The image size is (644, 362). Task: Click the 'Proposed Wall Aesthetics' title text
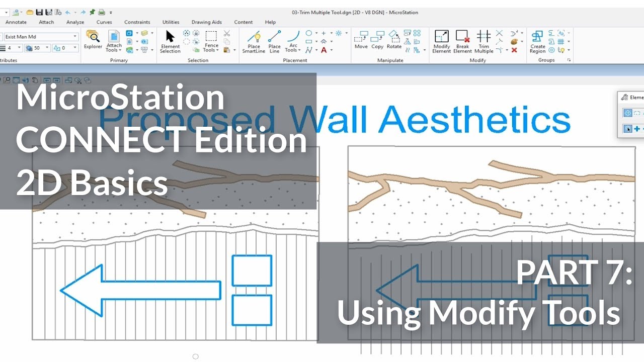click(x=334, y=120)
